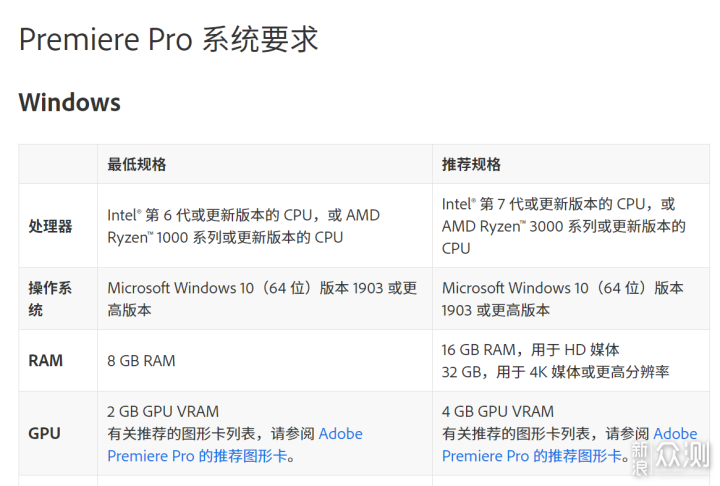Click the Intel 第 7 代 processor requirement text
720x486 pixels.
(x=563, y=225)
